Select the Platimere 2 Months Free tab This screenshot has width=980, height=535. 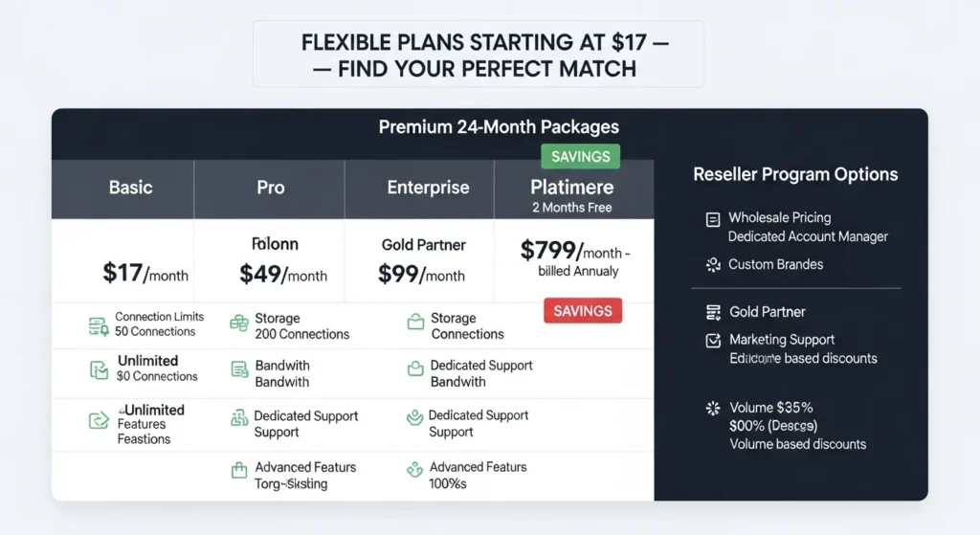[x=572, y=194]
